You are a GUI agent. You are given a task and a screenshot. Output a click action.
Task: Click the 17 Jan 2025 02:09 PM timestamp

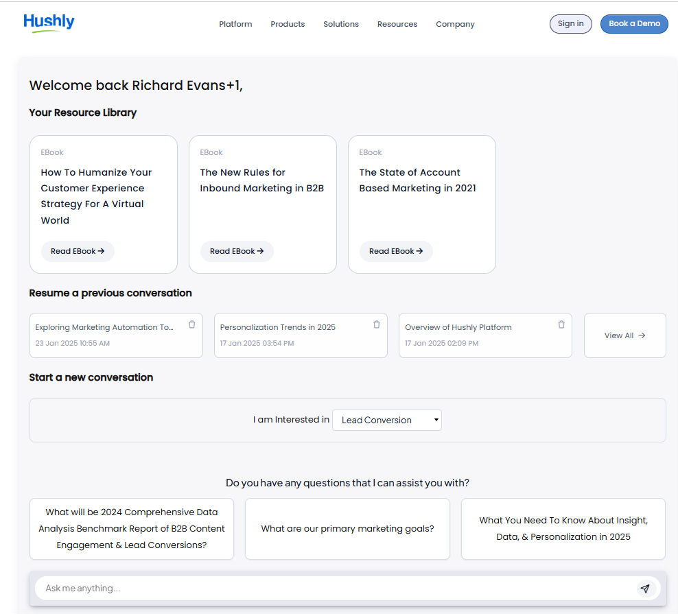(441, 343)
